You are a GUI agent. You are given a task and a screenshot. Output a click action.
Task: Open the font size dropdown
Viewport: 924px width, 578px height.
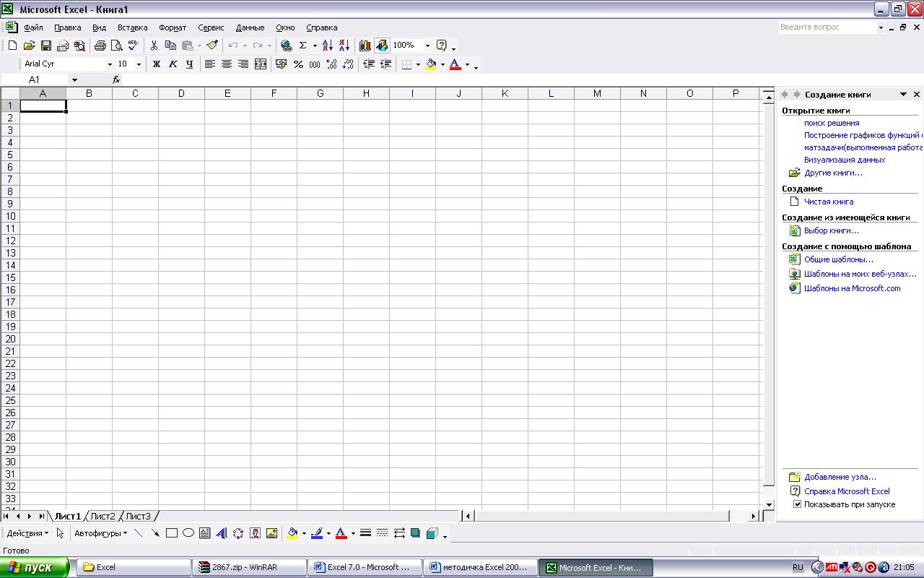139,64
